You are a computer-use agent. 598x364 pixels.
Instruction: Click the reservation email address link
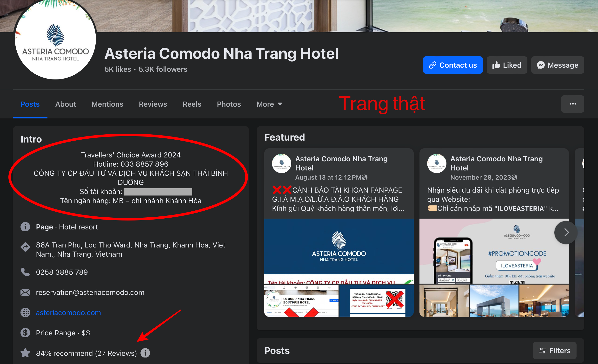point(90,292)
